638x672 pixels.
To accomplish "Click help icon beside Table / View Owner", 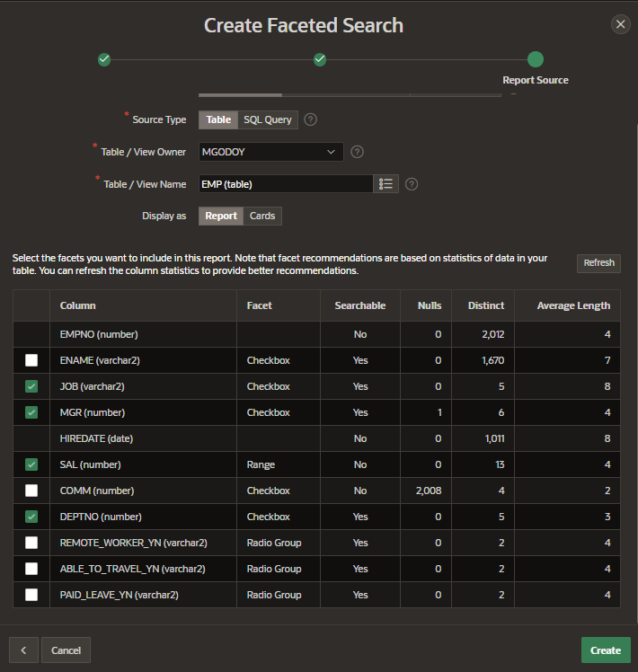I will (357, 152).
